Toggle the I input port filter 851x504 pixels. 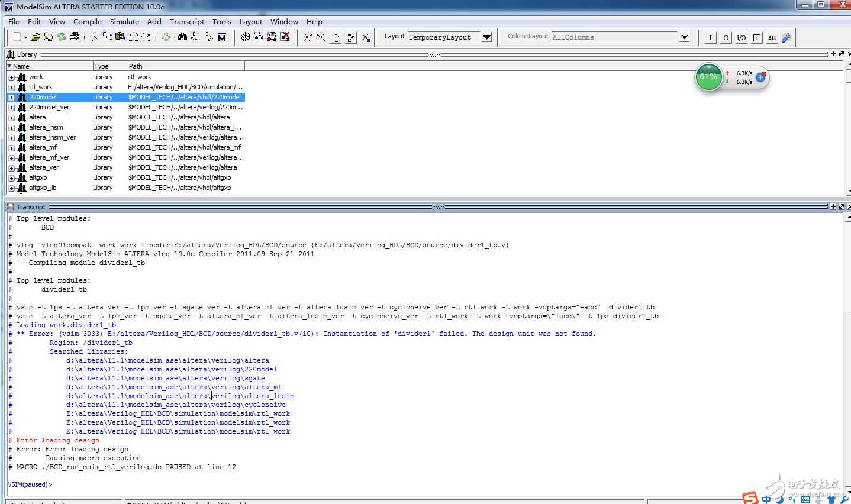point(710,38)
